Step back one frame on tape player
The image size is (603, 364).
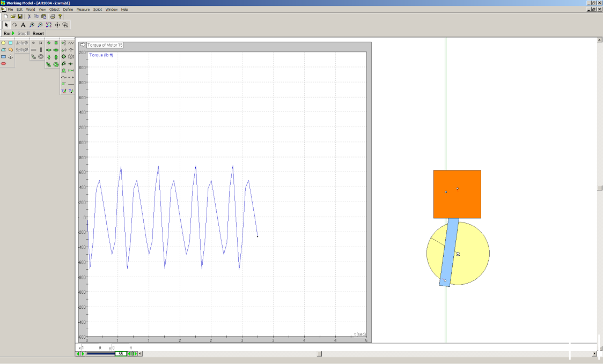coord(130,354)
